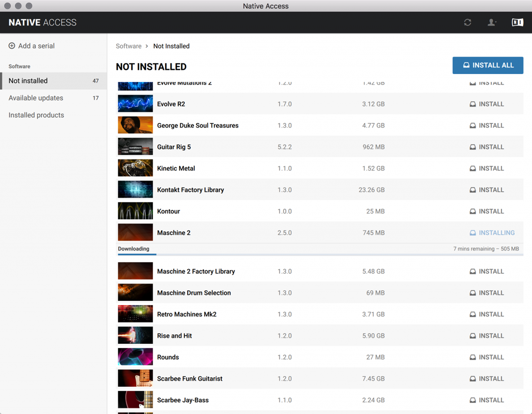Click the install icon for Rounds
532x414 pixels.
click(x=473, y=357)
